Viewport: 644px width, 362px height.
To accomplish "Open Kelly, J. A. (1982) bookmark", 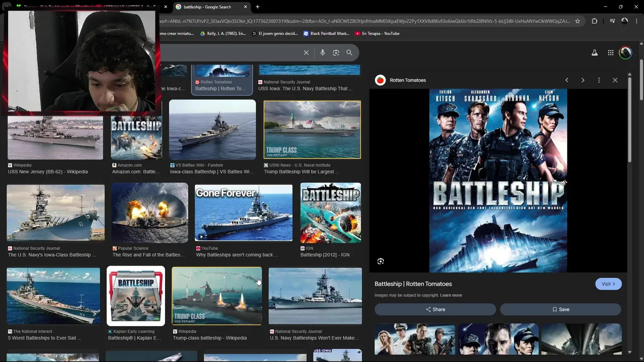I will (x=223, y=34).
